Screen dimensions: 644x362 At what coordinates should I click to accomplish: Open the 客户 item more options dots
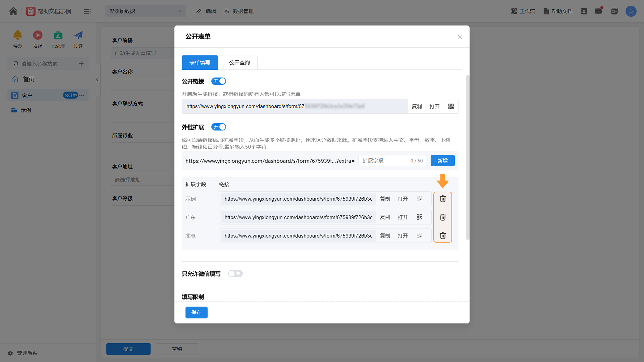click(x=82, y=95)
